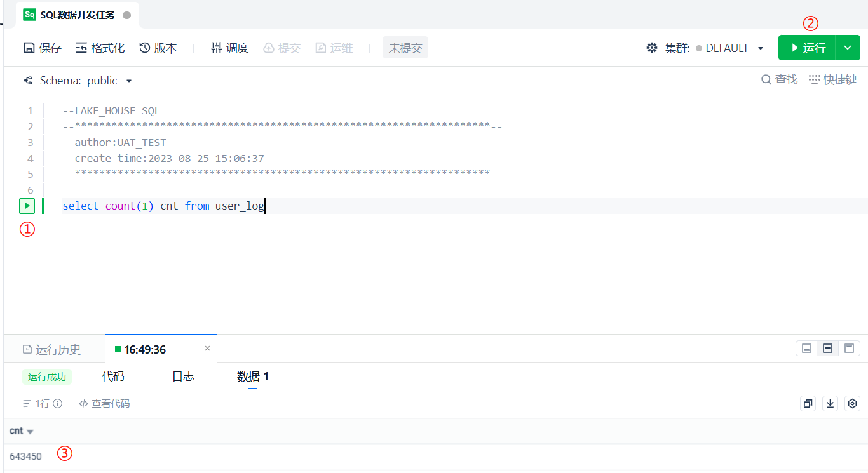Close the 16:49:36 result tab
This screenshot has width=868, height=473.
coord(207,349)
